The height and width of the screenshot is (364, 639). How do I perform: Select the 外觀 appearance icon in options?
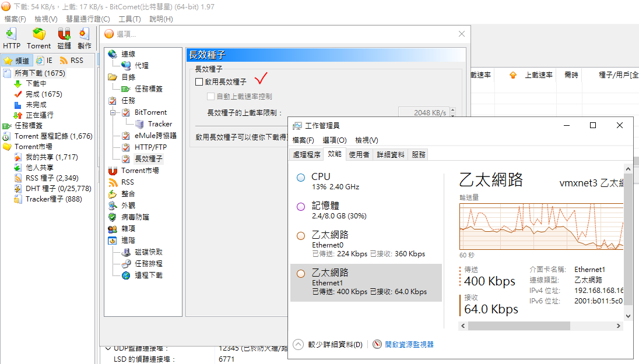point(113,206)
